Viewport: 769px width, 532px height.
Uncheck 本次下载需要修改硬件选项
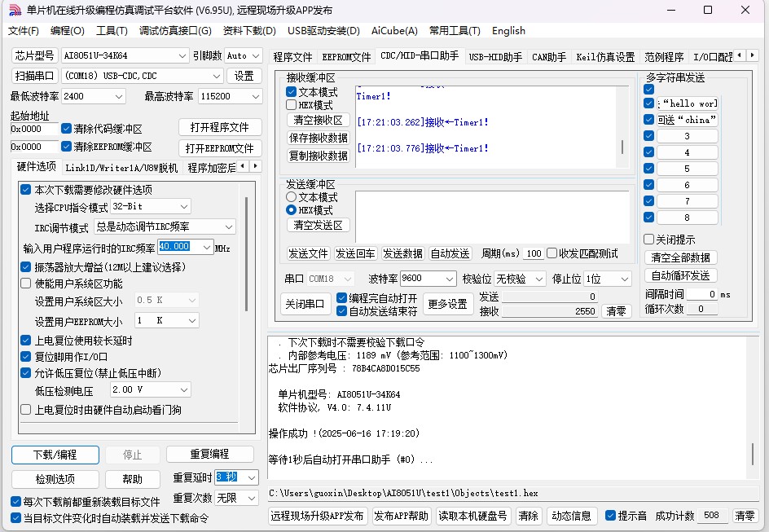(x=25, y=189)
